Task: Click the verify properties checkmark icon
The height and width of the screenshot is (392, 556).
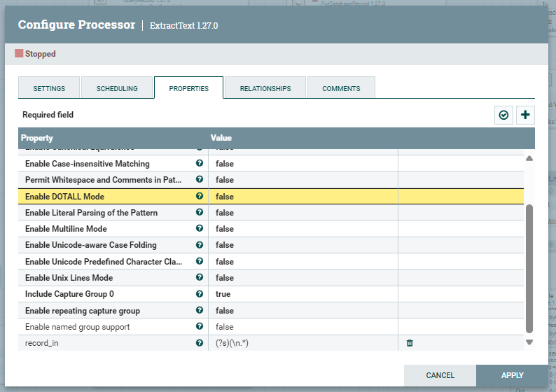Action: [x=503, y=115]
